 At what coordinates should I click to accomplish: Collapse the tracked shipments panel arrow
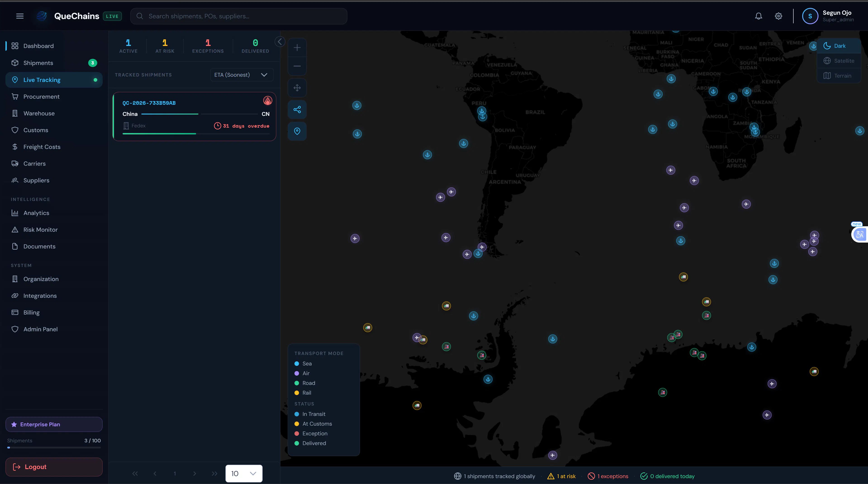coord(280,42)
